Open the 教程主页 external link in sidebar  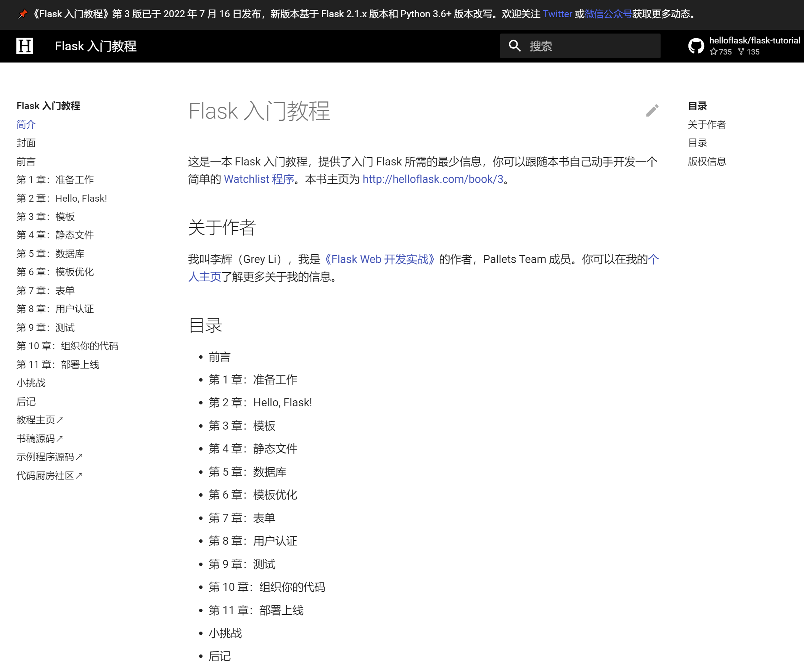(x=40, y=420)
